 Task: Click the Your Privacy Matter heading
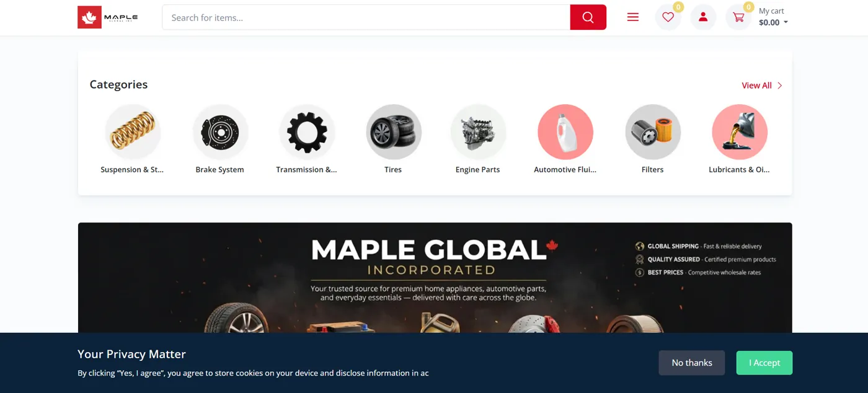click(131, 354)
